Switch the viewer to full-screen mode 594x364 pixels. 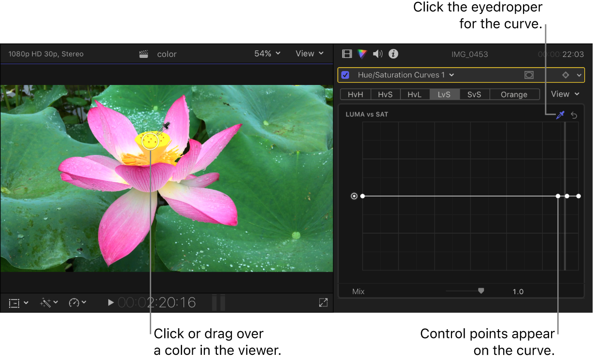[323, 302]
